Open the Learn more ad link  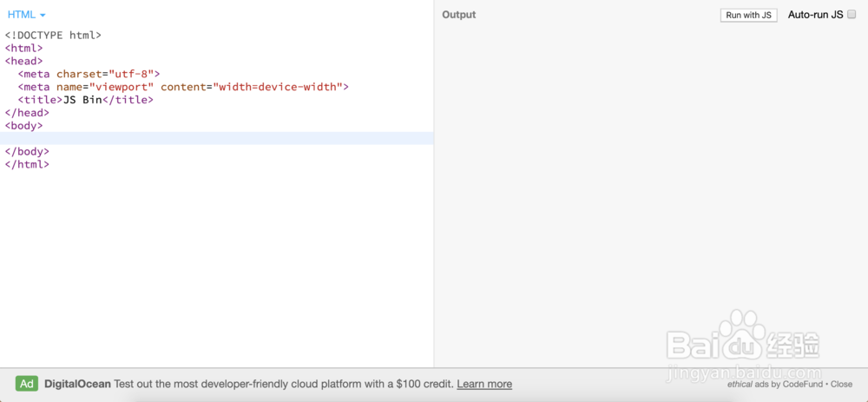click(484, 384)
